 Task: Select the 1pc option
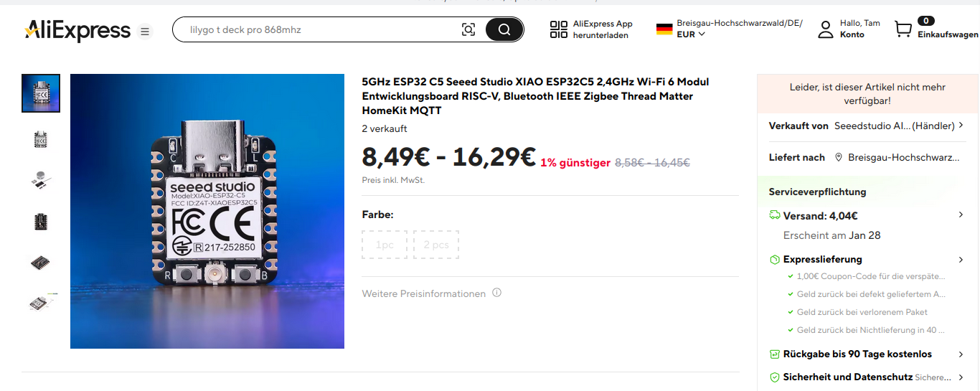(385, 245)
